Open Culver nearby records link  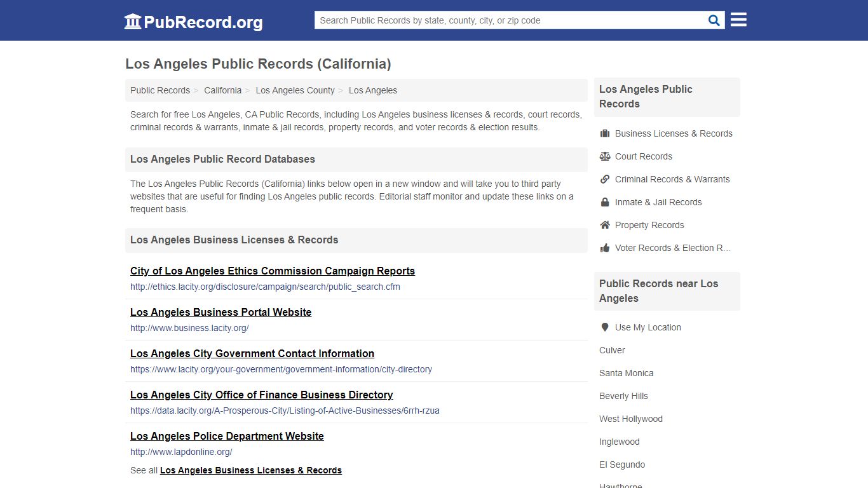612,350
